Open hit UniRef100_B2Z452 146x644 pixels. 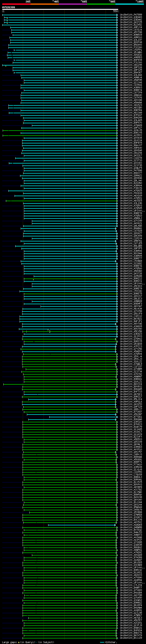coord(131,25)
